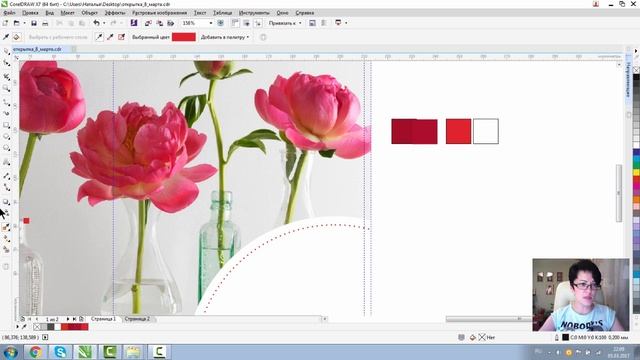Toggle 1x1 sample size eyedropper
The image size is (640, 360).
tap(99, 37)
